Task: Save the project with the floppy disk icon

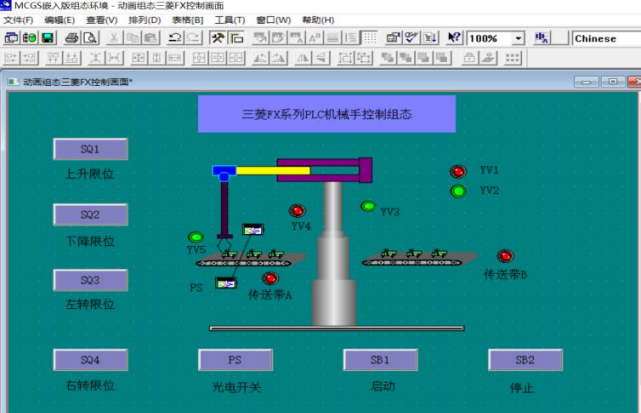Action: (48, 38)
